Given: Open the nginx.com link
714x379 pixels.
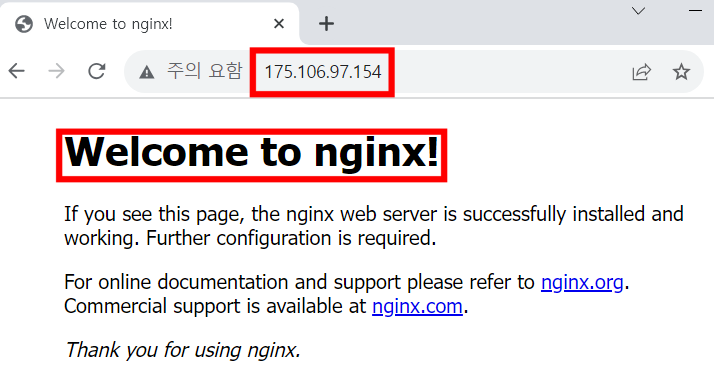Looking at the screenshot, I should tap(417, 306).
